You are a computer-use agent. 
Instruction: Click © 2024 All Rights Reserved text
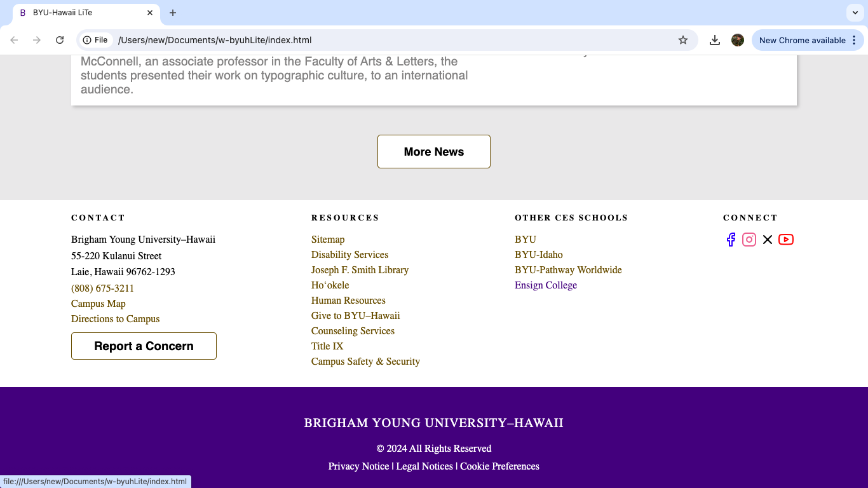pyautogui.click(x=434, y=449)
